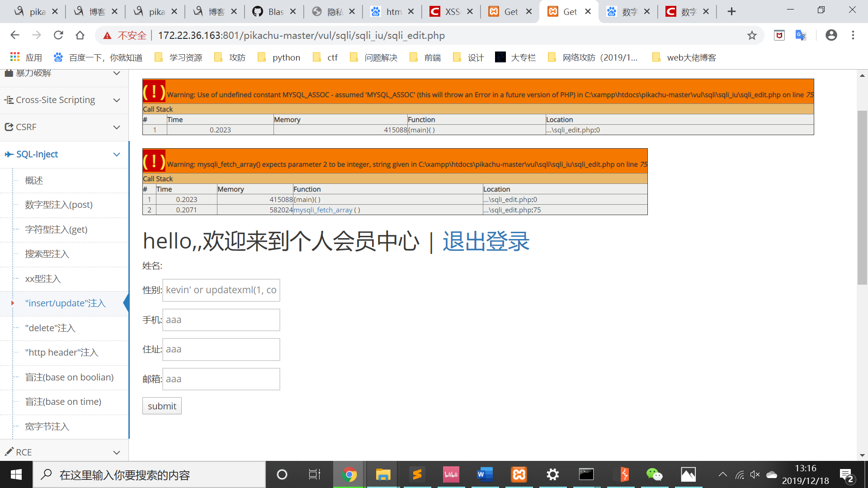Viewport: 868px width, 488px height.
Task: Bookmark this page with star icon
Action: coord(752,35)
